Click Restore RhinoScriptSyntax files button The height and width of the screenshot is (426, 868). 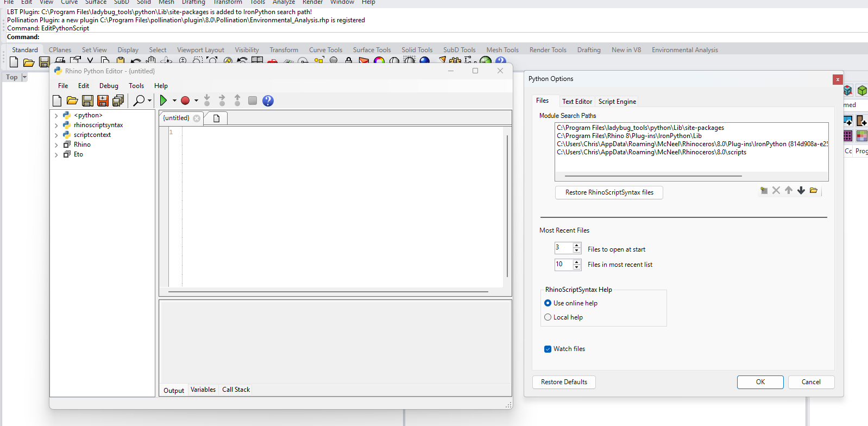coord(609,192)
